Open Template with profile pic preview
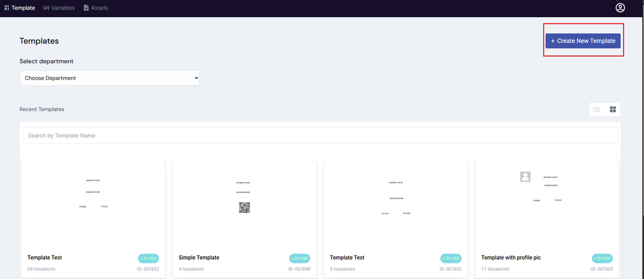Image resolution: width=644 pixels, height=279 pixels. point(547,204)
